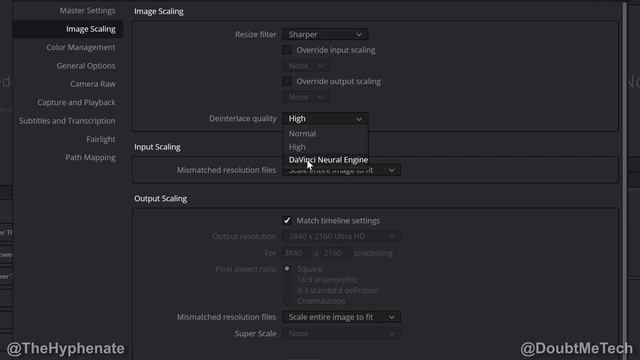Collapse the Deinterlace quality dropdown
The image size is (640, 360).
pyautogui.click(x=325, y=118)
